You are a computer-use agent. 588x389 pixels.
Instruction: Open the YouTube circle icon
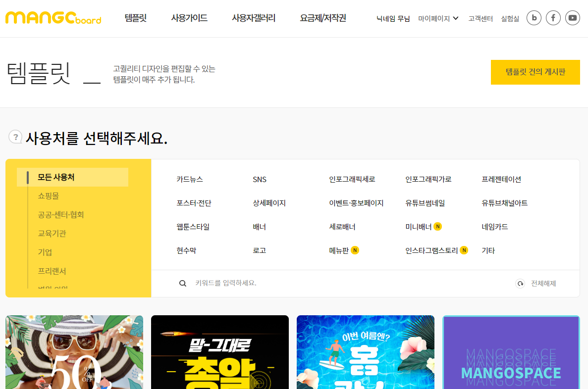point(573,18)
